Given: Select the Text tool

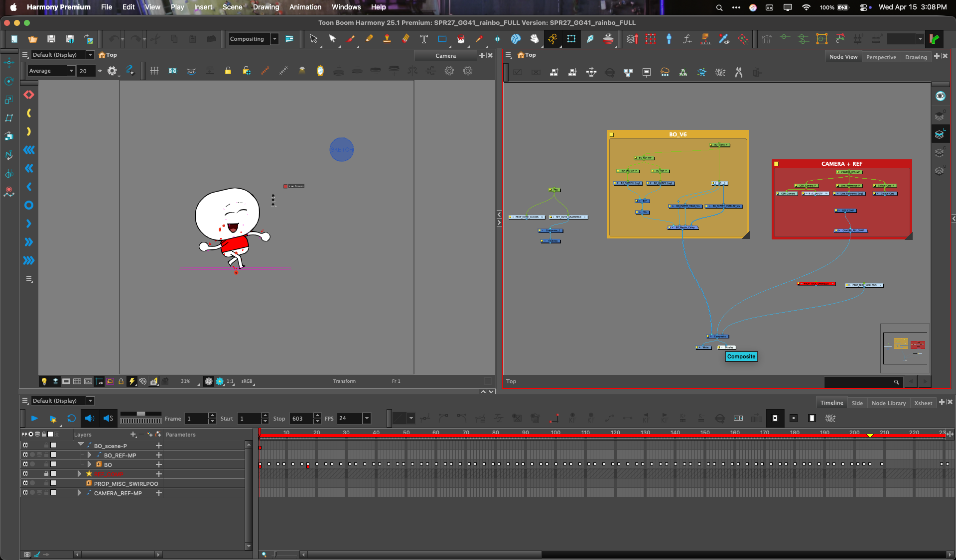Looking at the screenshot, I should [x=423, y=39].
